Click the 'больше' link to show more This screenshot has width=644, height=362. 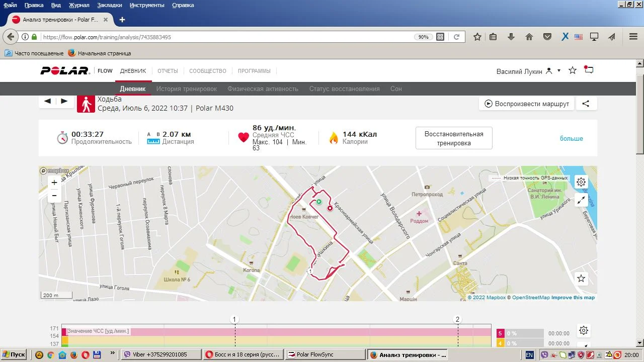pos(572,138)
